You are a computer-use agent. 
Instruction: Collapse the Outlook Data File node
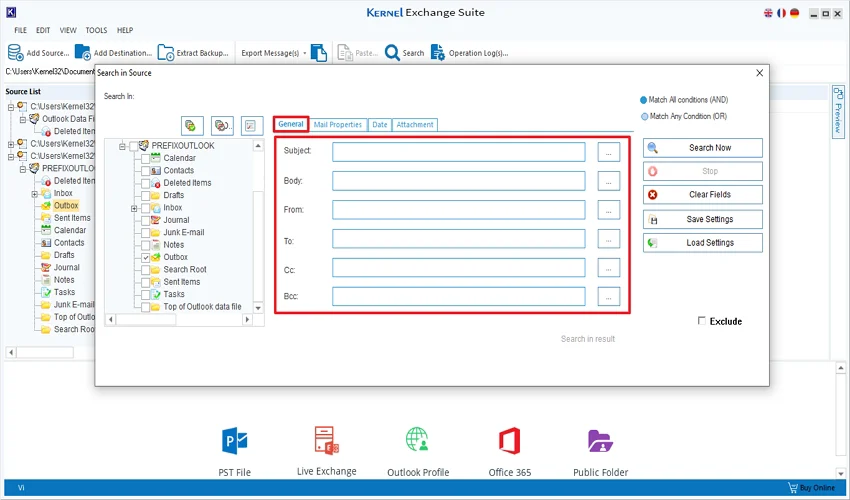tap(22, 119)
